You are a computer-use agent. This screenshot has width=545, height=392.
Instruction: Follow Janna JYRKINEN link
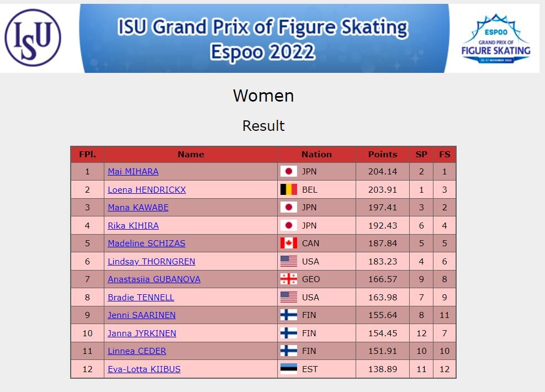pyautogui.click(x=142, y=333)
